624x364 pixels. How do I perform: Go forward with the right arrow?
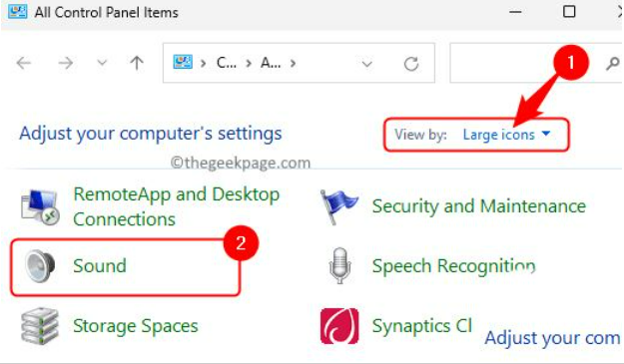65,63
